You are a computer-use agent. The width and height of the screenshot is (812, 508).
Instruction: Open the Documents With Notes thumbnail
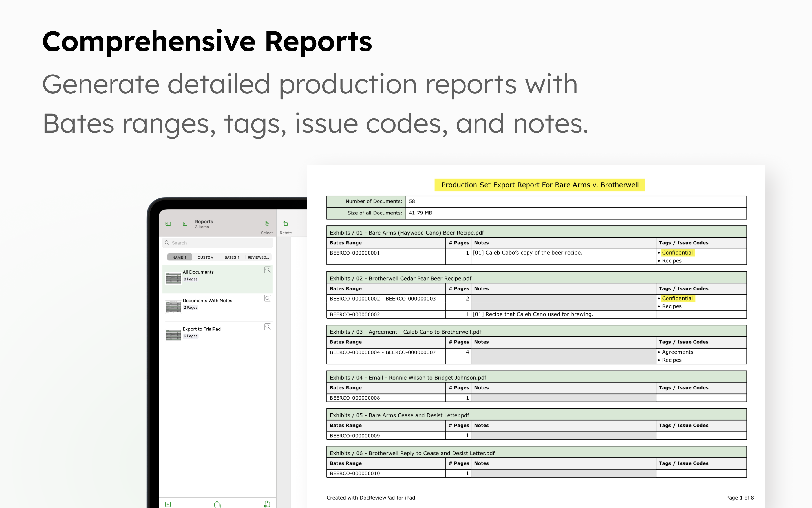[x=173, y=307]
